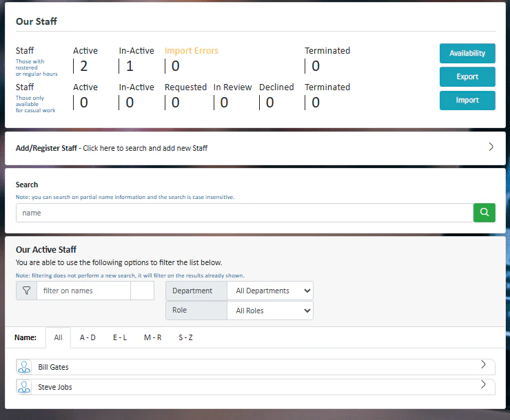Click rostered staff Active count 2

[x=83, y=66]
